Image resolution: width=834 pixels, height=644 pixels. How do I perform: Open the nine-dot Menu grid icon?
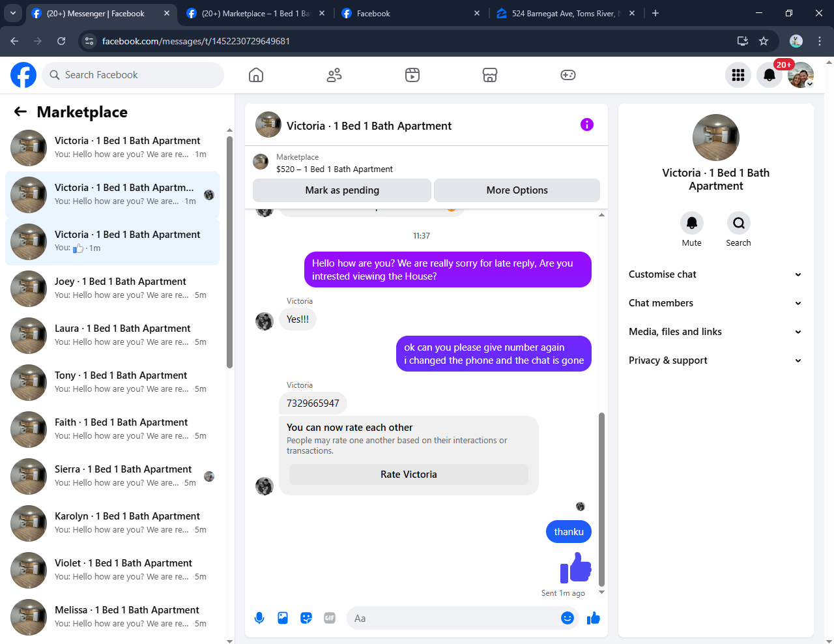pyautogui.click(x=738, y=75)
